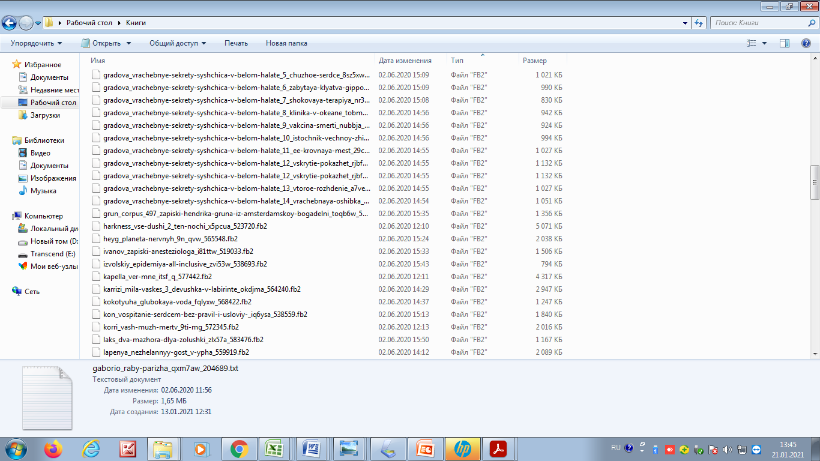The image size is (820, 461).
Task: Click Новая папка in the toolbar
Action: pos(286,43)
